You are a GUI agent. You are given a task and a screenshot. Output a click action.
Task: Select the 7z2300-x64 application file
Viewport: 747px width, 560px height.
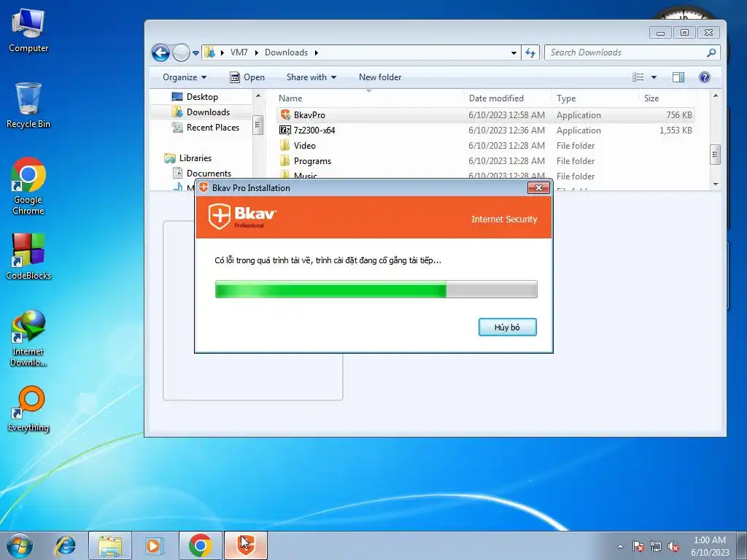click(x=485, y=130)
